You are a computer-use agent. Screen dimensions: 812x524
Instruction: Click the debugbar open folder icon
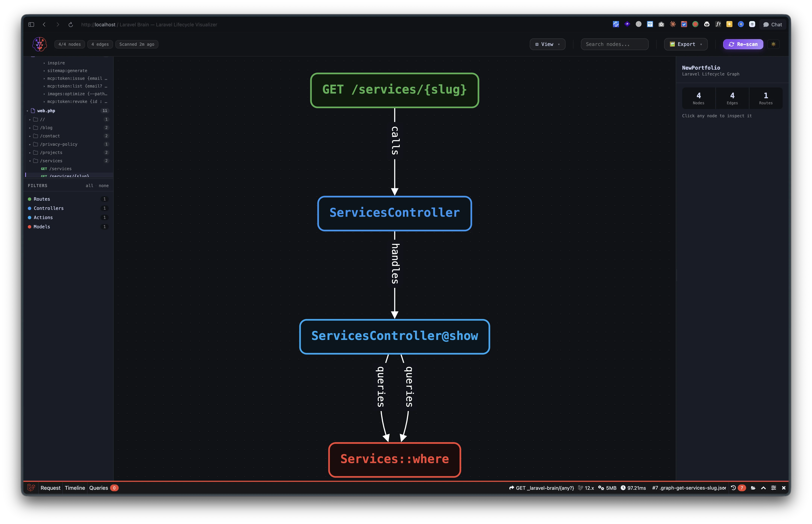(x=753, y=488)
